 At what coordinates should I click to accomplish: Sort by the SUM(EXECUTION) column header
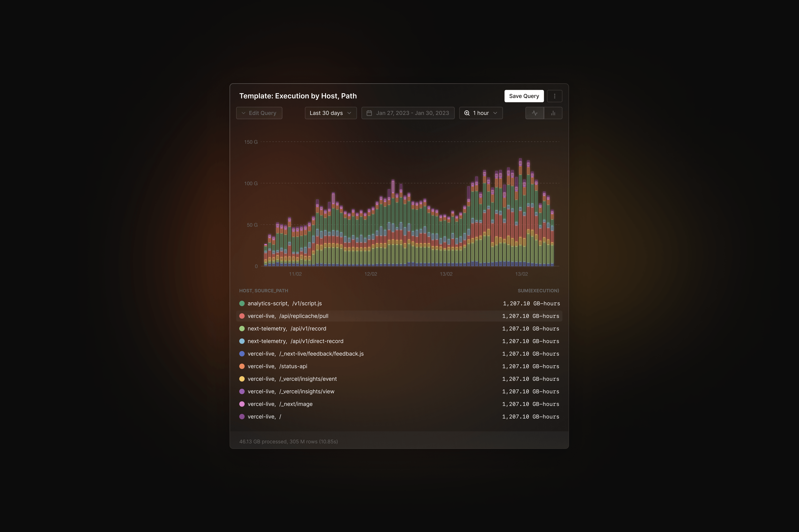point(538,291)
